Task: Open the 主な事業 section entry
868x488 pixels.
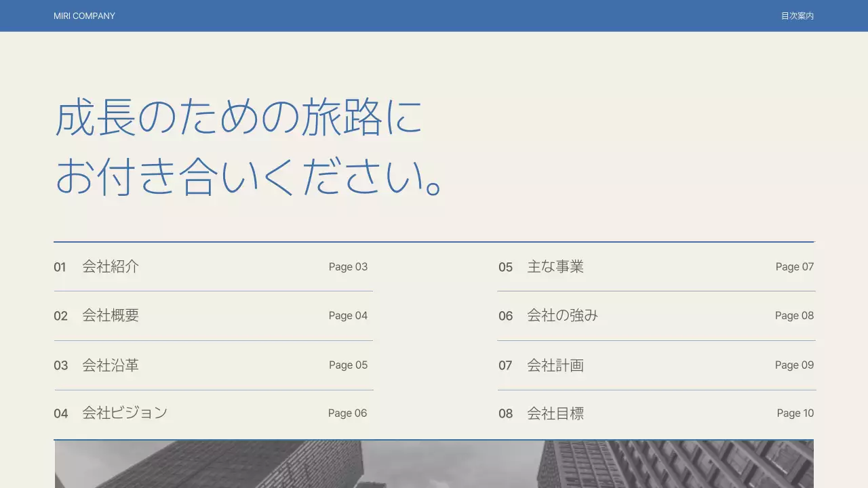Action: click(x=556, y=266)
